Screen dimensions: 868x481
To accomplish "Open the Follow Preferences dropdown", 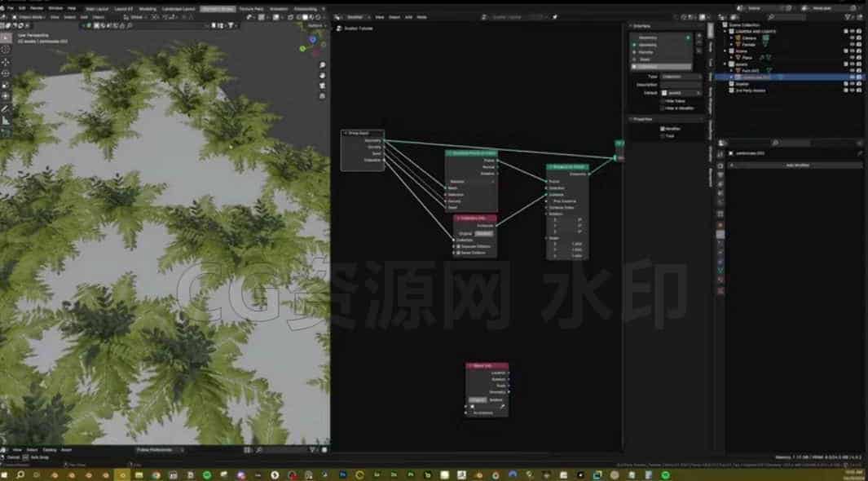I will click(159, 450).
